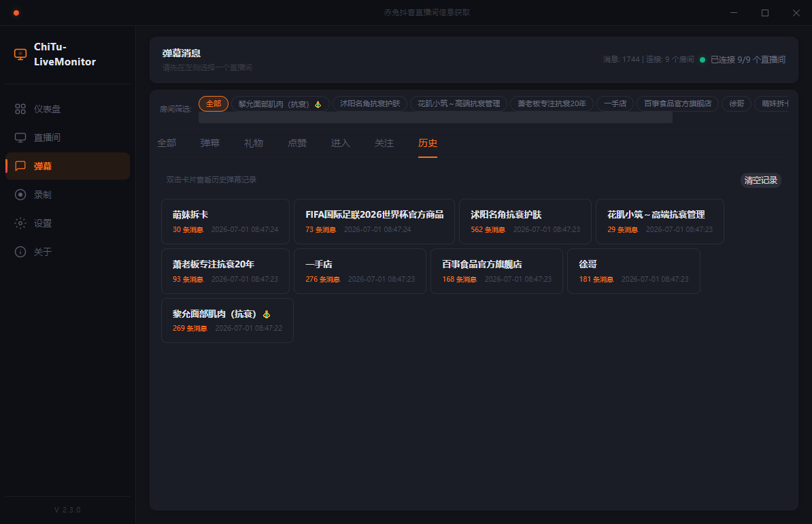Select the 全部 room filter chip
The image size is (812, 524).
coord(214,103)
